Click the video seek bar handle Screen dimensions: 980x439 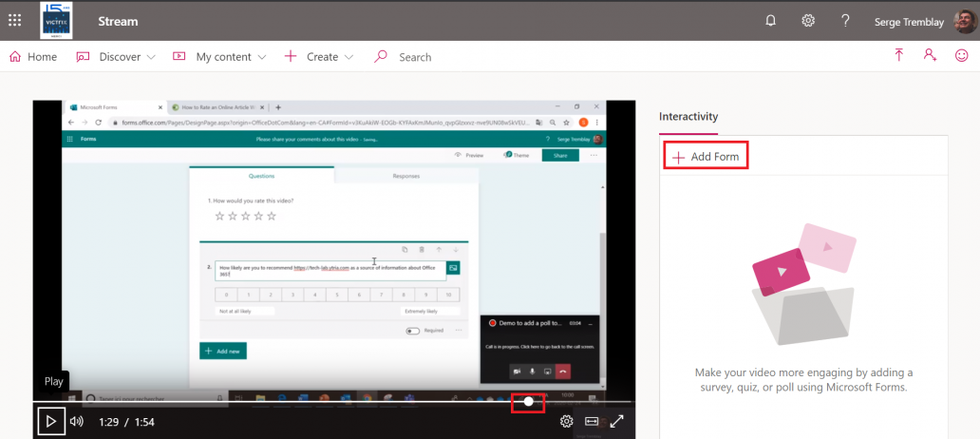pos(529,402)
